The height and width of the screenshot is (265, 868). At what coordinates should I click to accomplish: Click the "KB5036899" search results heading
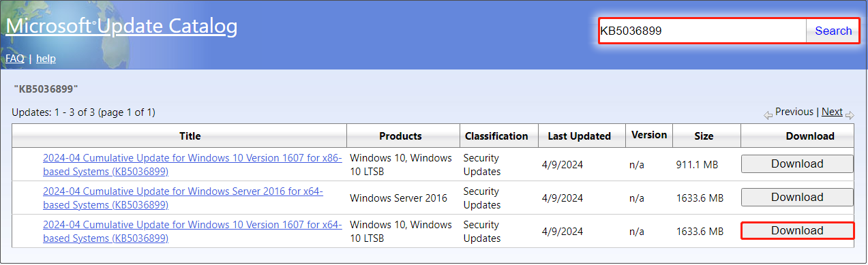coord(46,89)
